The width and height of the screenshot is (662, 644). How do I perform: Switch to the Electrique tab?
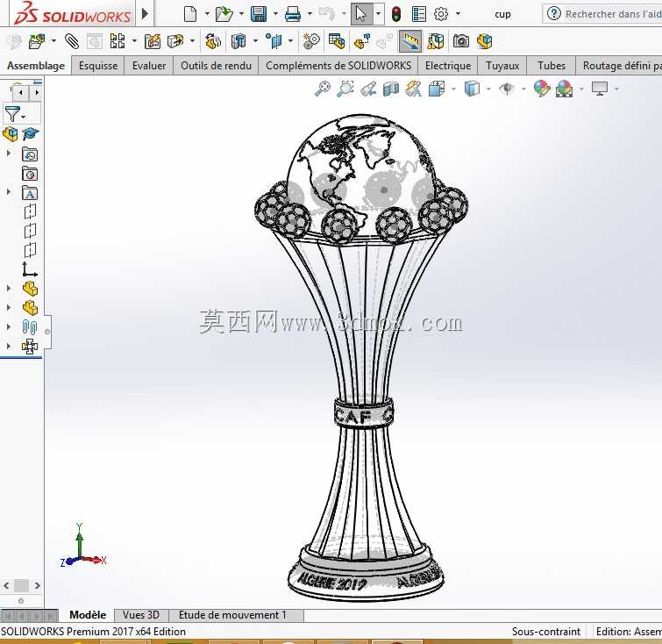click(448, 66)
